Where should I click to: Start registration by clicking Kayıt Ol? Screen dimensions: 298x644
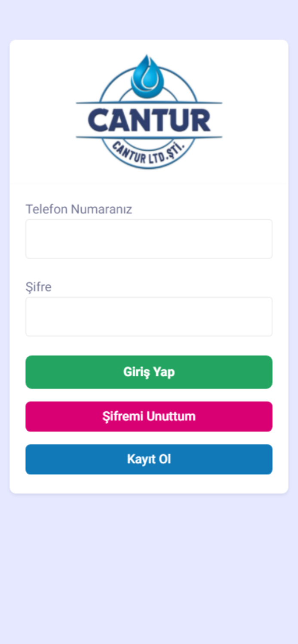pos(149,459)
